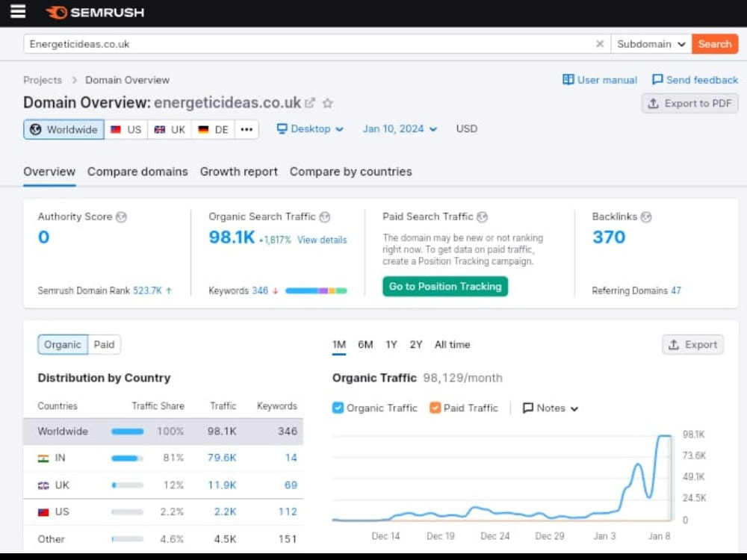Screen dimensions: 747x560
Task: Star the domain as favorite
Action: pyautogui.click(x=328, y=103)
